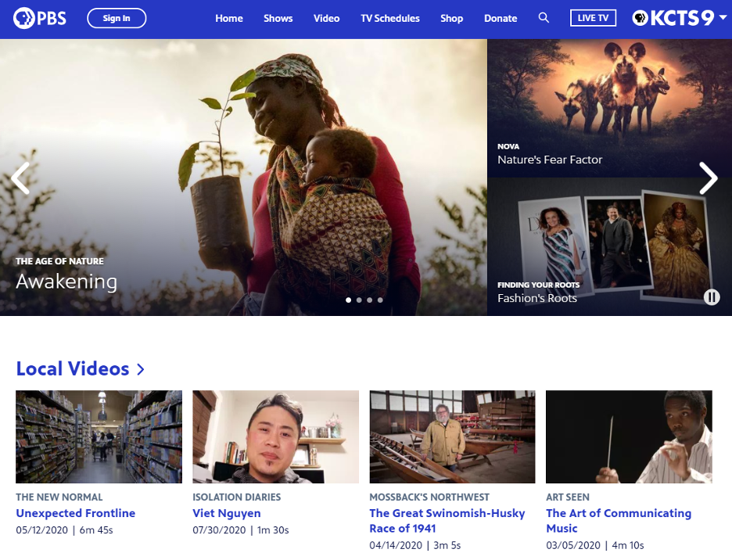Open the Shows menu item
The height and width of the screenshot is (560, 732).
click(278, 18)
